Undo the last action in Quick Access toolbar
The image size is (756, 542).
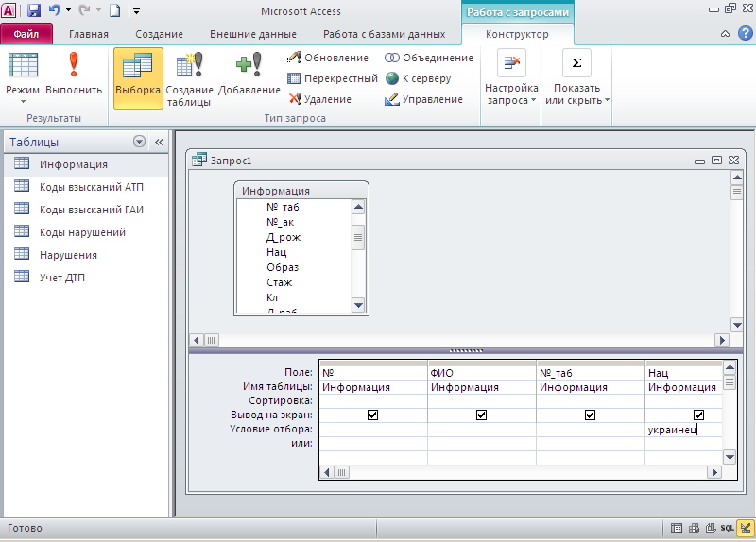(55, 10)
